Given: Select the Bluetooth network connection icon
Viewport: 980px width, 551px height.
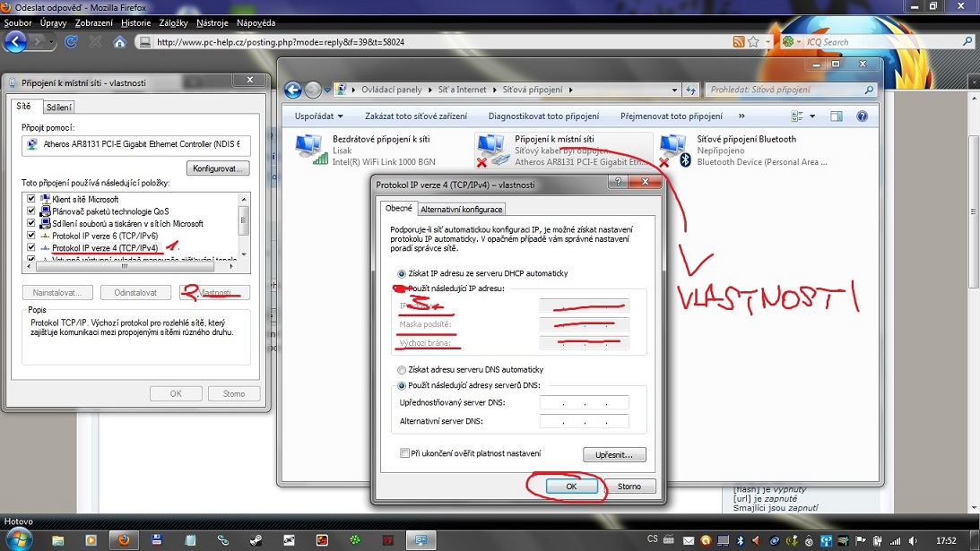Looking at the screenshot, I should point(673,147).
